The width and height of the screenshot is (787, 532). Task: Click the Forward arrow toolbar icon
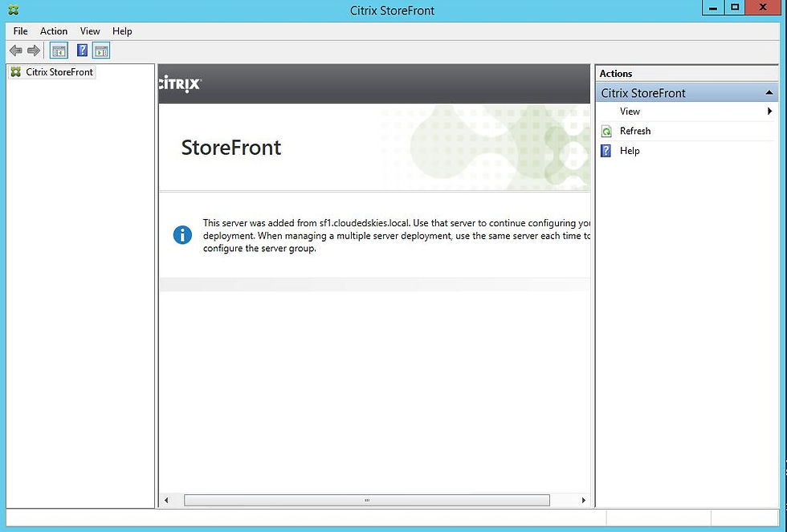(34, 51)
